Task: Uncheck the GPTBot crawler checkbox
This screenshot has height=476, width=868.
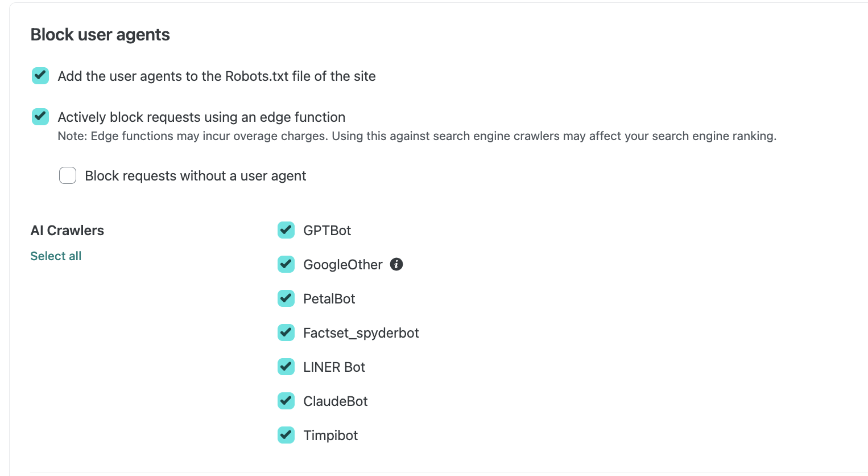Action: [x=286, y=230]
